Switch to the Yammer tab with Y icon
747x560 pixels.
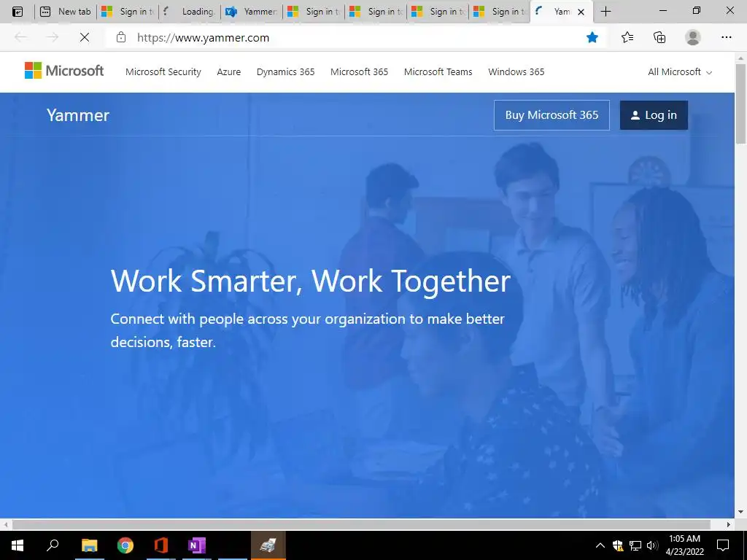click(x=252, y=12)
